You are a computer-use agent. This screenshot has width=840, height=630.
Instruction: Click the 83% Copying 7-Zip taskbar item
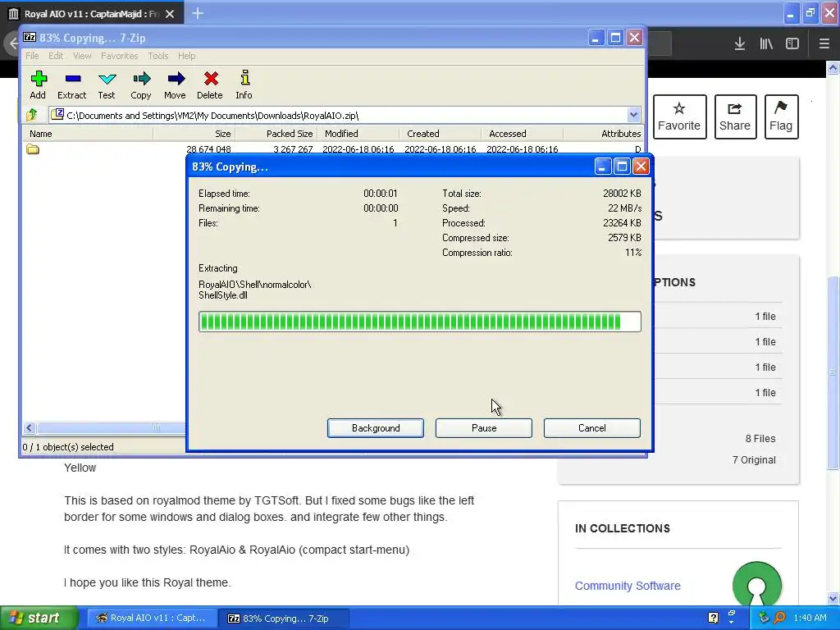pos(285,618)
